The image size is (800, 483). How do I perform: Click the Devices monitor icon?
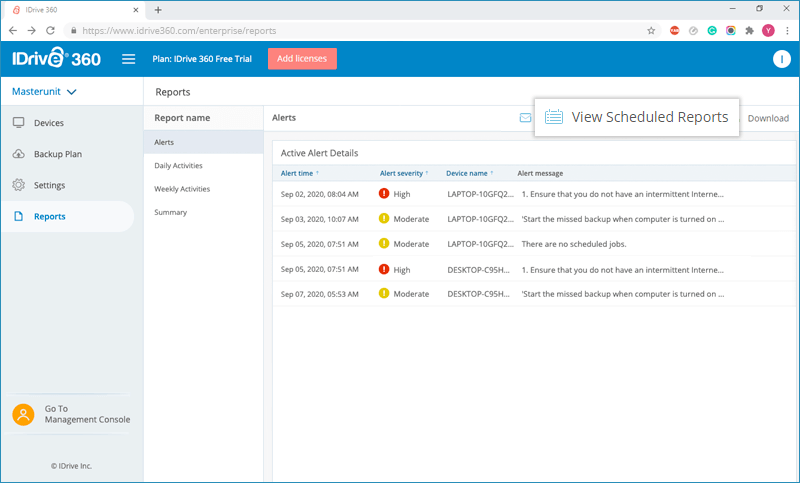[x=19, y=122]
